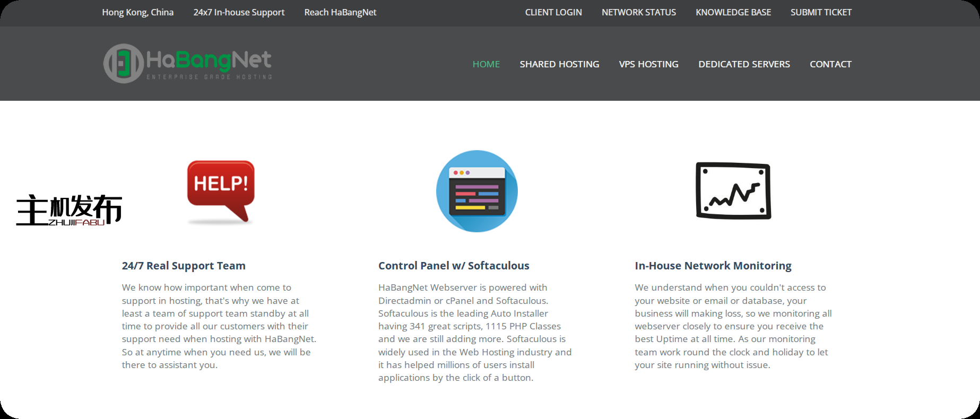Click the 24/7 Real Support Team heading
Image resolution: width=980 pixels, height=419 pixels.
[x=184, y=266]
